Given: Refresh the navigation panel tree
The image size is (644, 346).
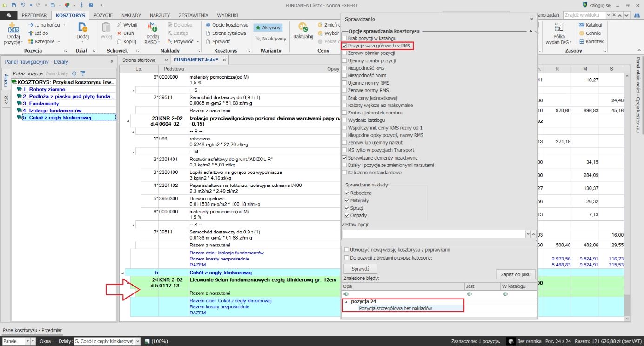Looking at the screenshot, I should (74, 73).
